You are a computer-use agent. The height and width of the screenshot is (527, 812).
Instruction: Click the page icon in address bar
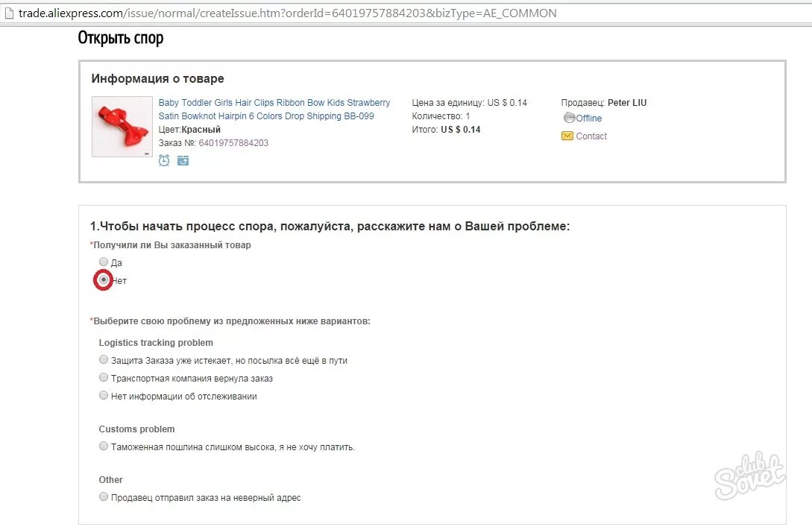[8, 13]
